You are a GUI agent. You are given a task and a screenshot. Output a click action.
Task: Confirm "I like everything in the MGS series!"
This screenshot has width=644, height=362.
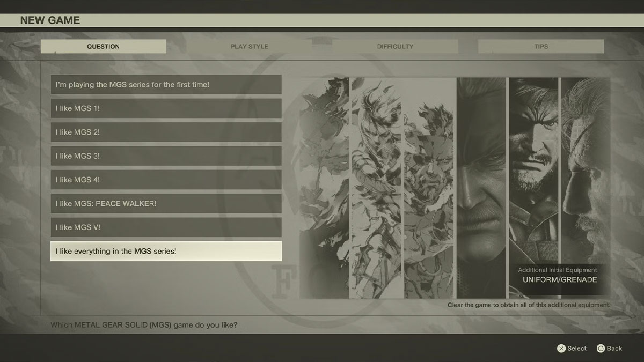[x=166, y=250]
